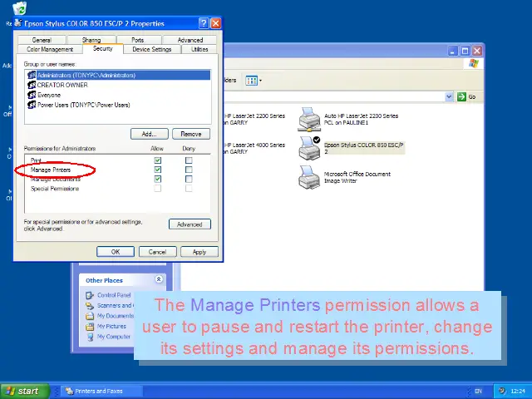Click the CREATOR OWNER user icon
This screenshot has height=399, width=532.
32,85
